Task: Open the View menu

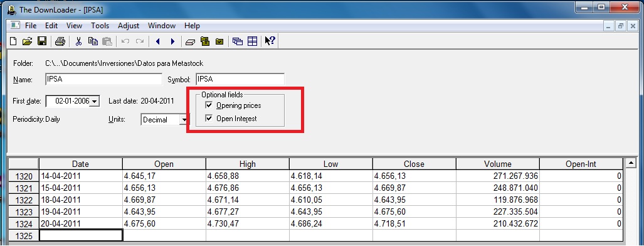Action: 75,26
